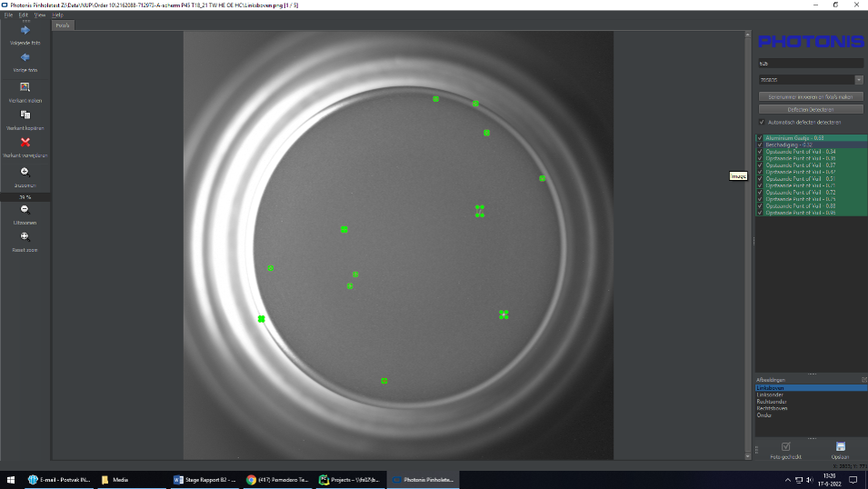Open the serial number dropdown arrow
Viewport: 868px width, 489px height.
click(859, 80)
